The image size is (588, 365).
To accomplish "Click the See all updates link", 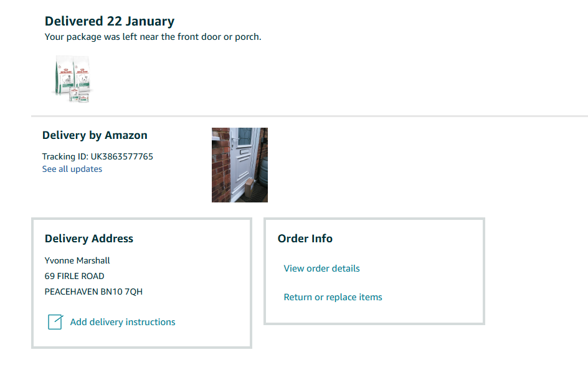I will point(72,169).
